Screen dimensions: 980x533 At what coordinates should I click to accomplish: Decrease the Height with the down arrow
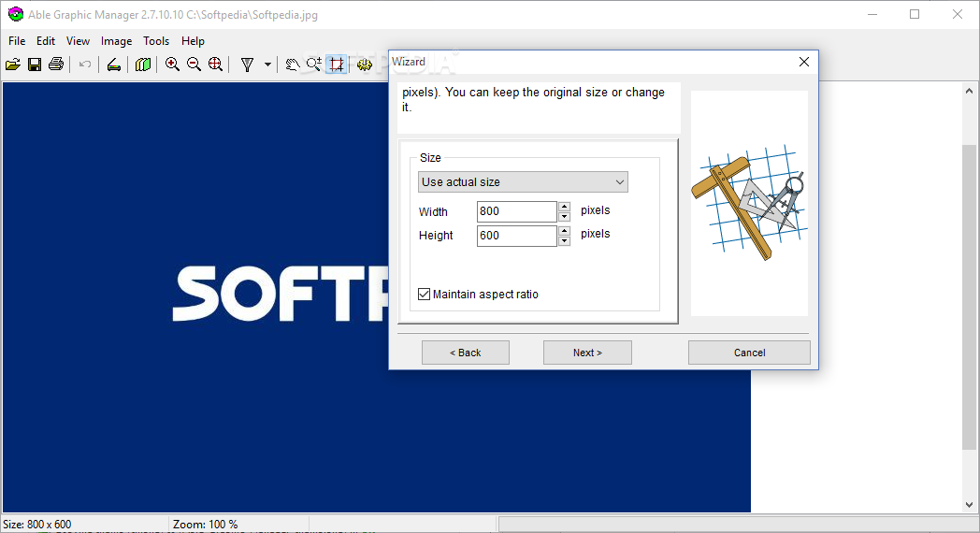click(x=565, y=241)
